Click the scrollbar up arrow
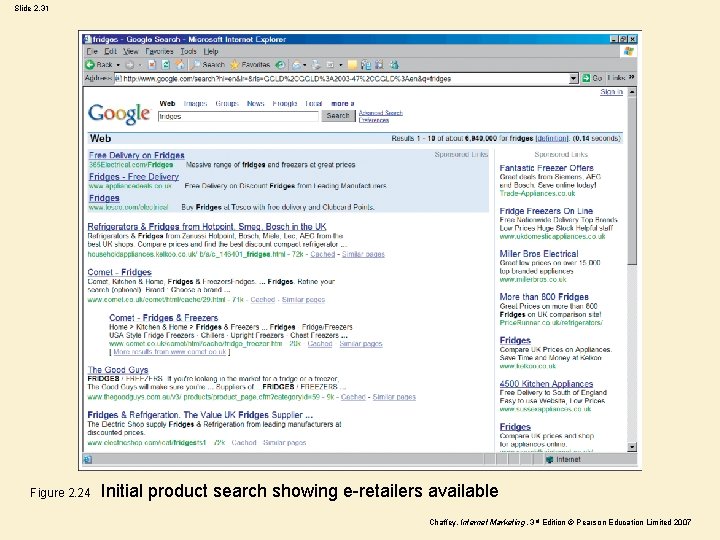Screen dimensions: 720x540 click(x=632, y=92)
